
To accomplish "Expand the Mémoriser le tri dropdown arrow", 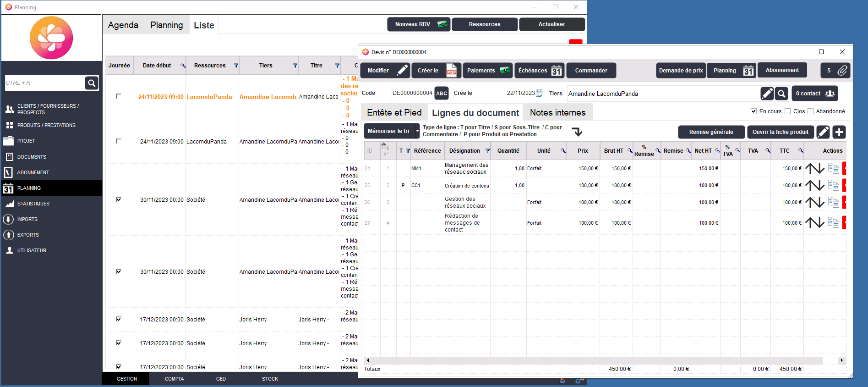I will coord(417,131).
